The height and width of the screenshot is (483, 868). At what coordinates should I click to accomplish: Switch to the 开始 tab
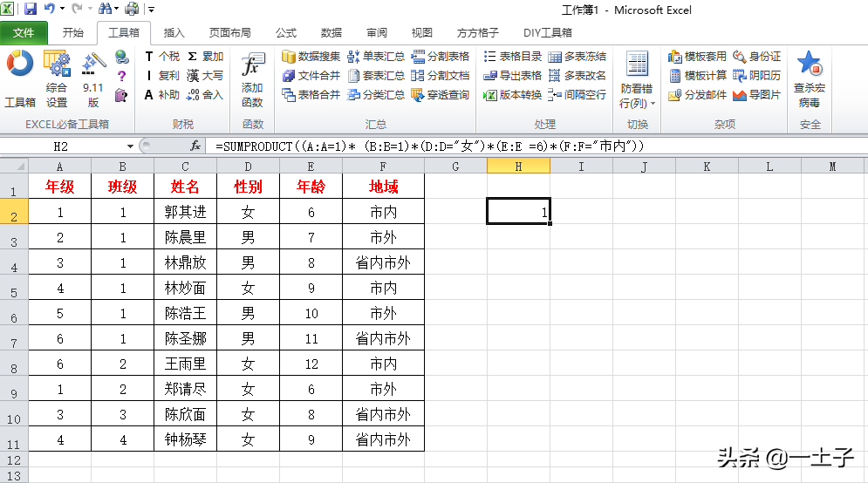click(72, 33)
